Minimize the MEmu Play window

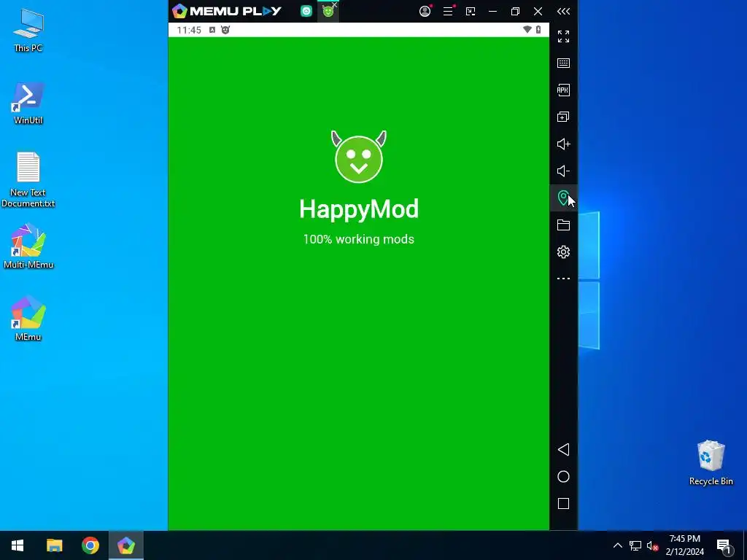492,11
